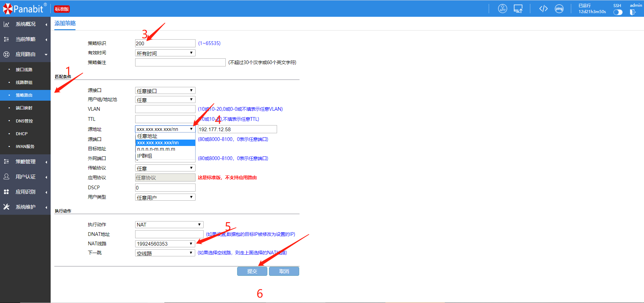This screenshot has width=644, height=303.
Task: Open the ping tool icon
Action: tap(559, 9)
